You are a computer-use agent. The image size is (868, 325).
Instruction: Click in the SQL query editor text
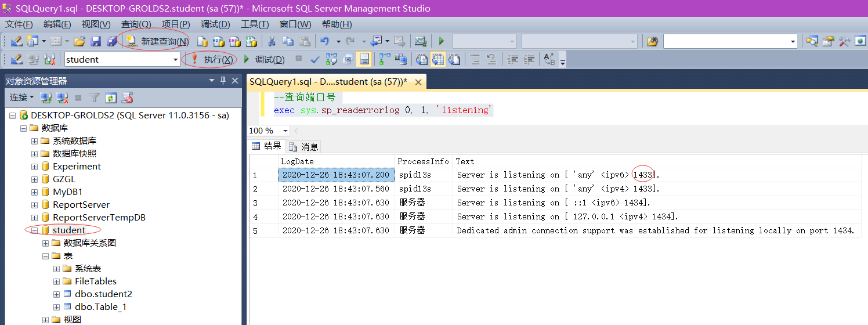(383, 110)
